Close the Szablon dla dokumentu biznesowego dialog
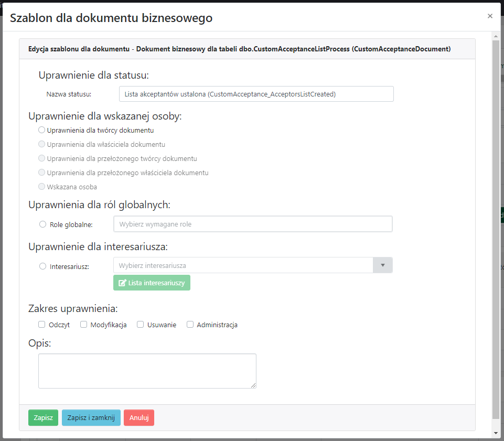Screen dimensions: 504x441 pos(490,16)
